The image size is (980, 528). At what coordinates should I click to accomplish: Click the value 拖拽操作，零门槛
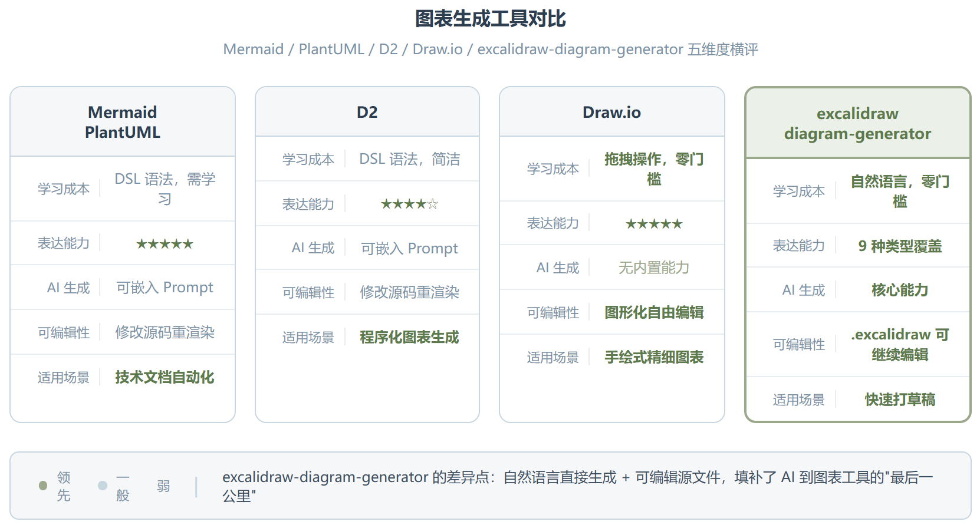click(x=655, y=169)
